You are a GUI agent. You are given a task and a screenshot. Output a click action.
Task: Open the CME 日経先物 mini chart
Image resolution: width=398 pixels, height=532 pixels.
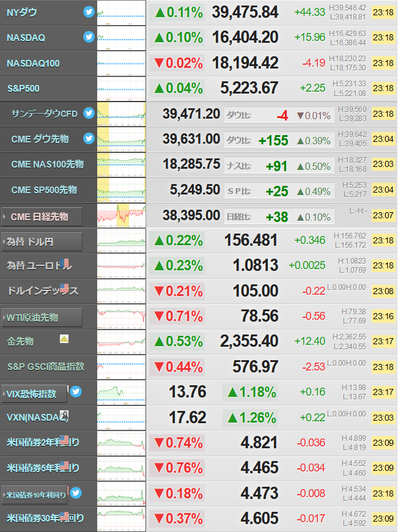[122, 215]
